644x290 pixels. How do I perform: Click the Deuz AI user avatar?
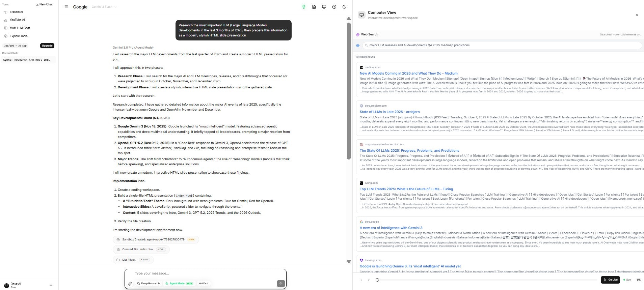6,285
